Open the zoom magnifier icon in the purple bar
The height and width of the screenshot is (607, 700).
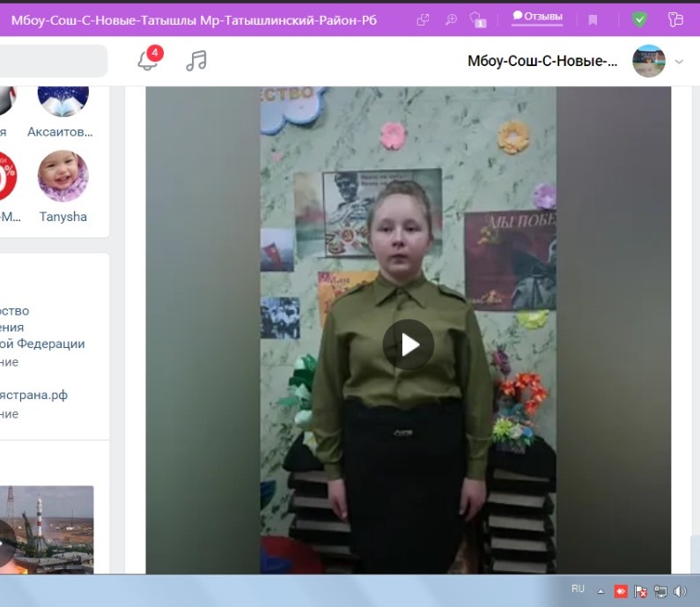pos(451,19)
